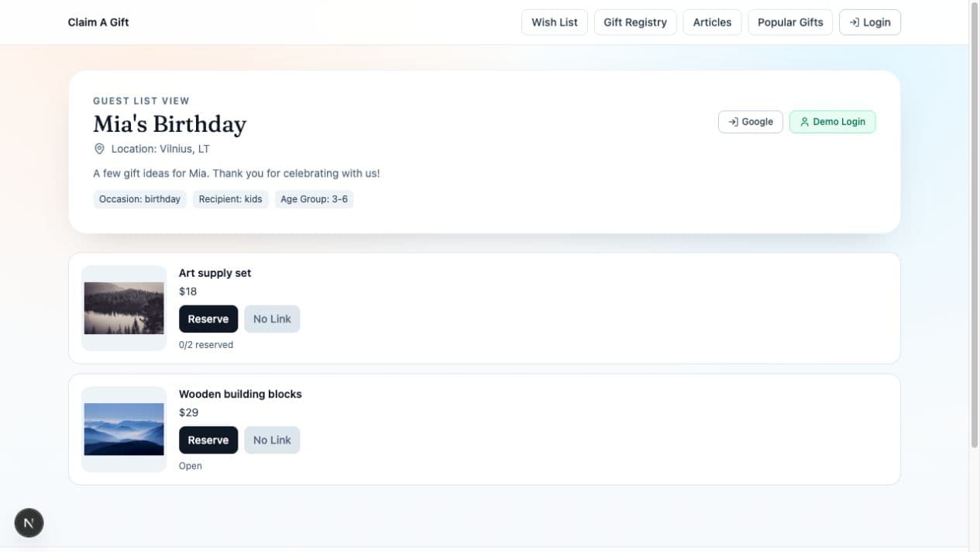Click the Occasion: birthday tag
This screenshot has height=552, width=980.
(139, 199)
